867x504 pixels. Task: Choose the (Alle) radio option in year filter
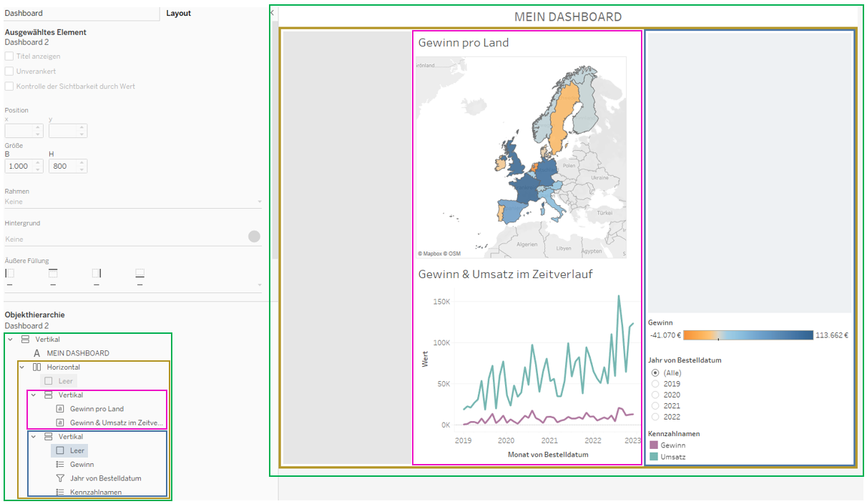(655, 373)
